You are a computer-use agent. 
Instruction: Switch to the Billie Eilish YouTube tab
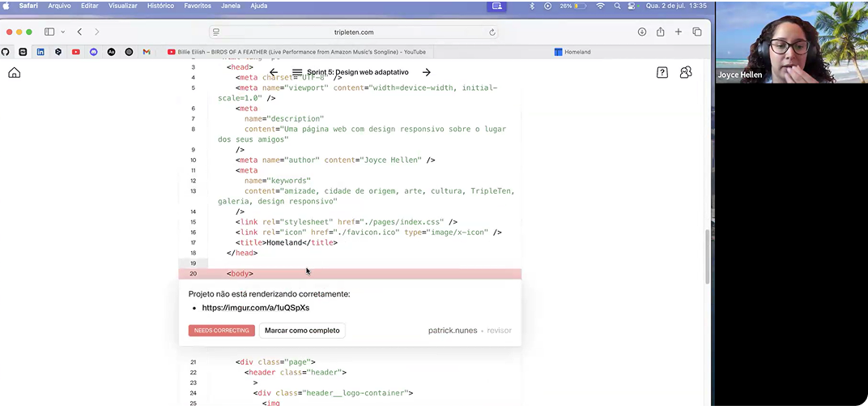296,52
